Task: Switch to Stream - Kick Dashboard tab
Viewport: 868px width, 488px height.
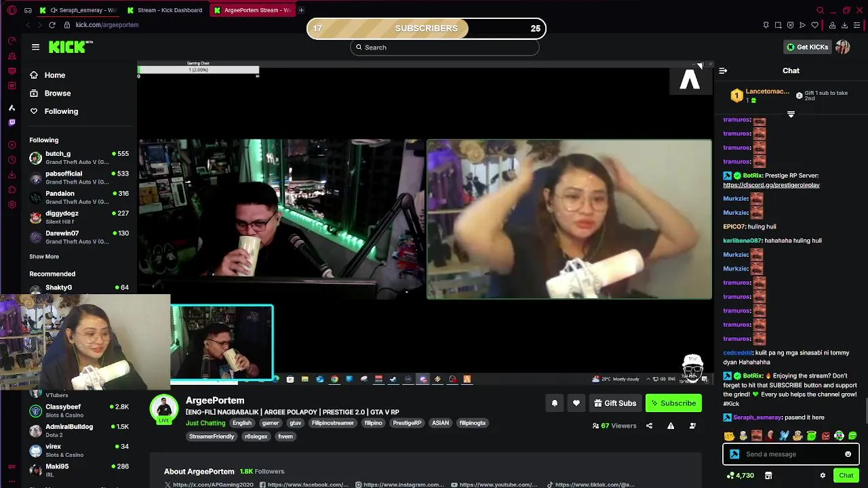Action: pos(165,10)
